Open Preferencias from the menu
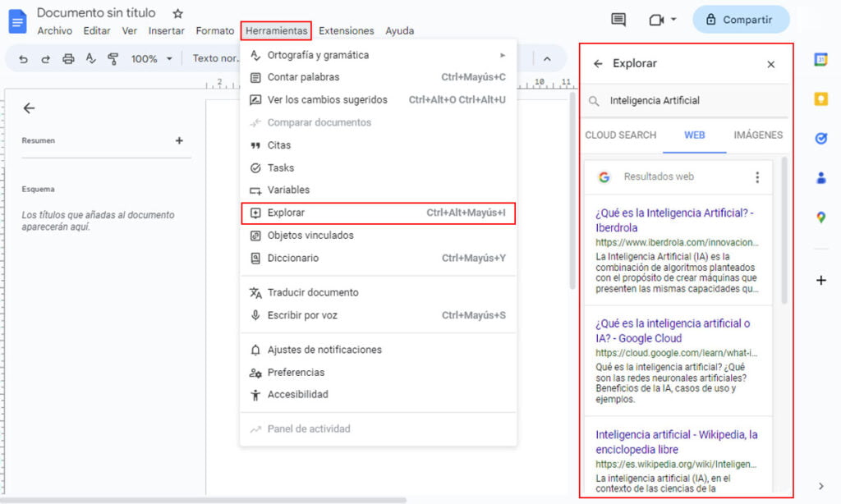 378,372
